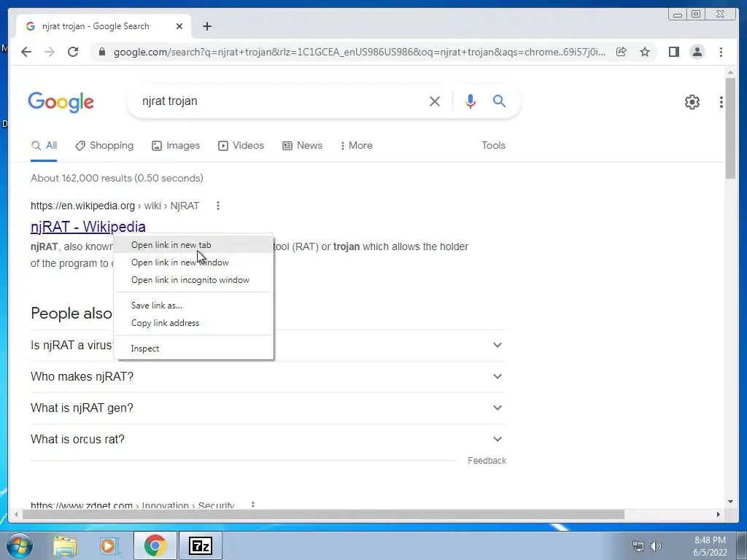Click the Chrome address bar URL

(359, 52)
